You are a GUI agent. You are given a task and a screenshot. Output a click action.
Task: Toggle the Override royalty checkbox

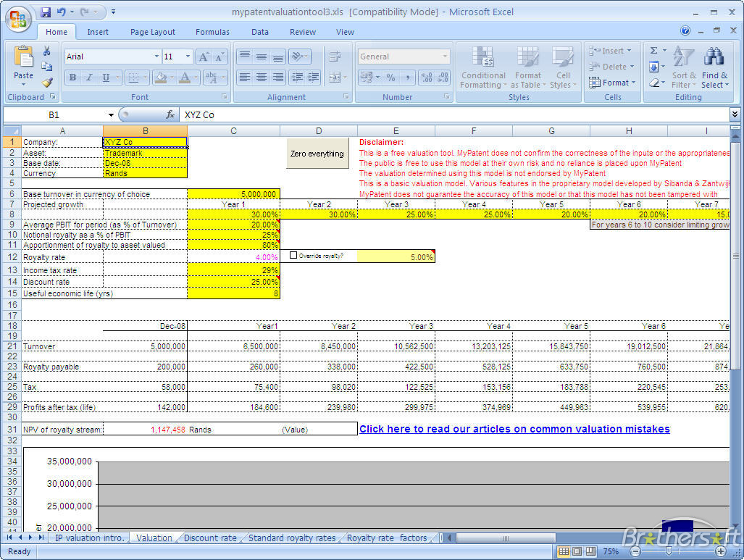tap(293, 255)
